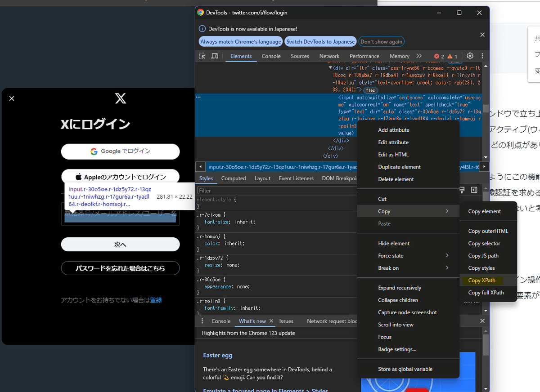This screenshot has height=392, width=540.
Task: Collapse the div dir="ltr" node triangle
Action: tap(331, 68)
